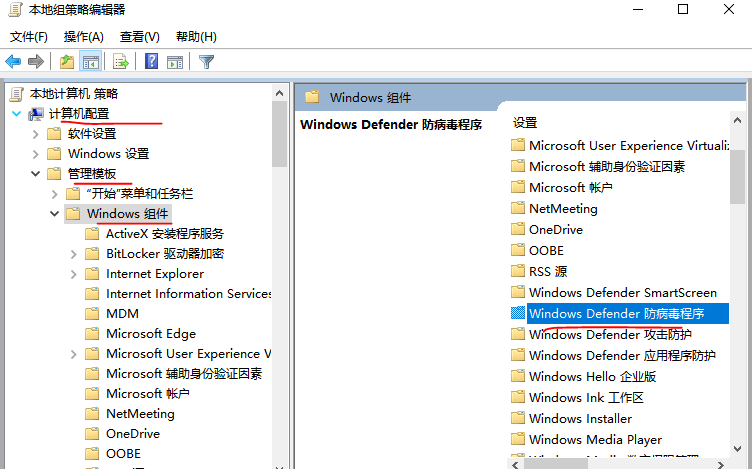Image resolution: width=752 pixels, height=469 pixels.
Task: Toggle the show/hide action pane icon
Action: (175, 61)
